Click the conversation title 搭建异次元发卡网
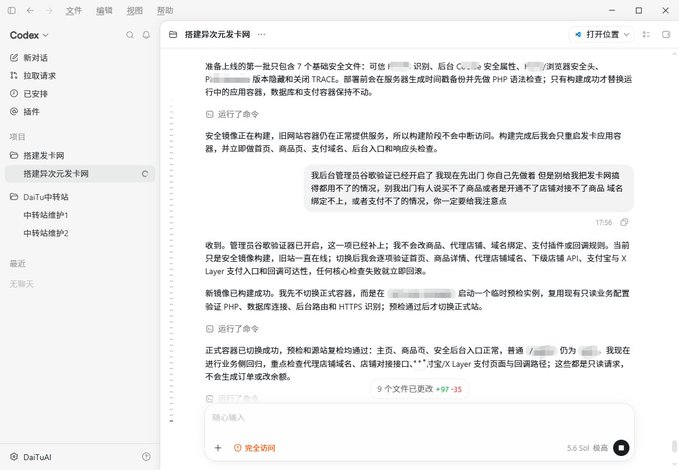Screen dimensions: 679x470 217,34
